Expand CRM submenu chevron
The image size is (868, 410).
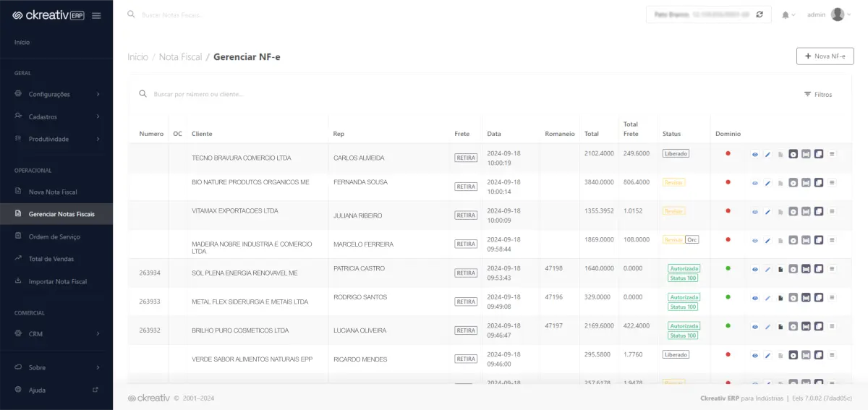pyautogui.click(x=98, y=334)
